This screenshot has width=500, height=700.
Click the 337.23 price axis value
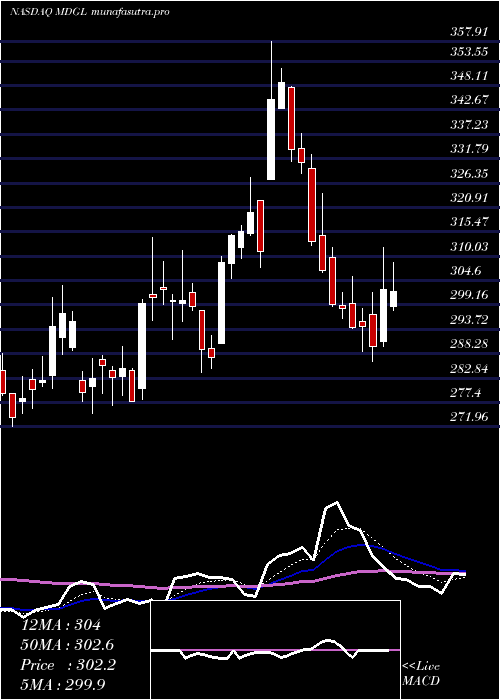pos(469,125)
